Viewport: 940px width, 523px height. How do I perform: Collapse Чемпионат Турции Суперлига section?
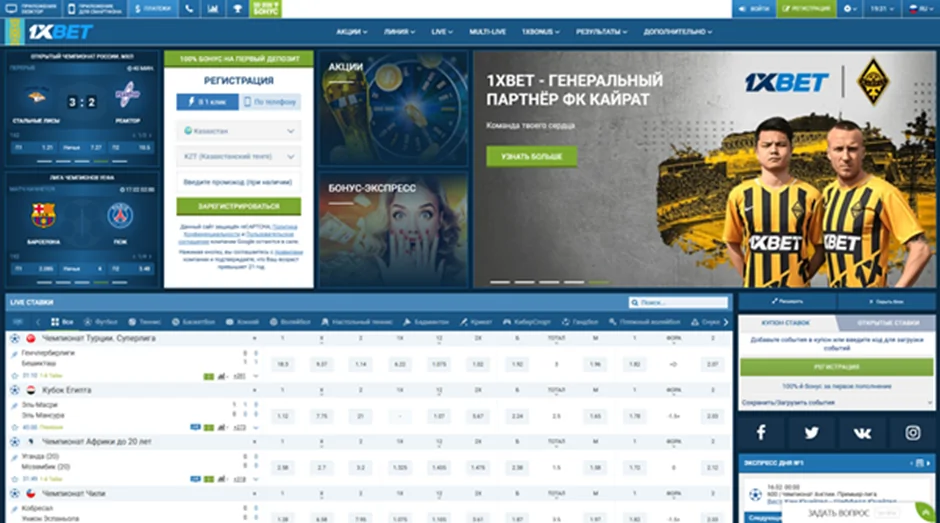254,339
